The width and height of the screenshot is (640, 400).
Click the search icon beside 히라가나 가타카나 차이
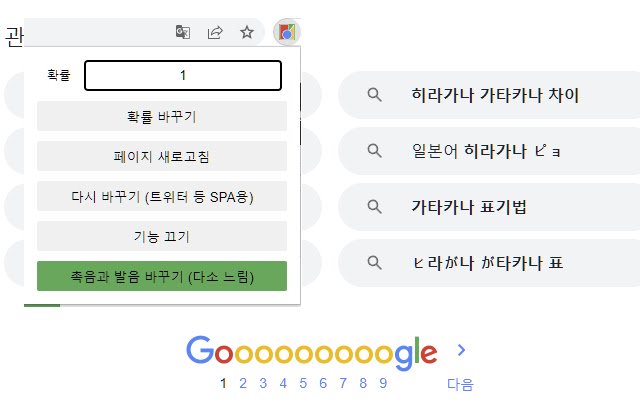pos(374,95)
